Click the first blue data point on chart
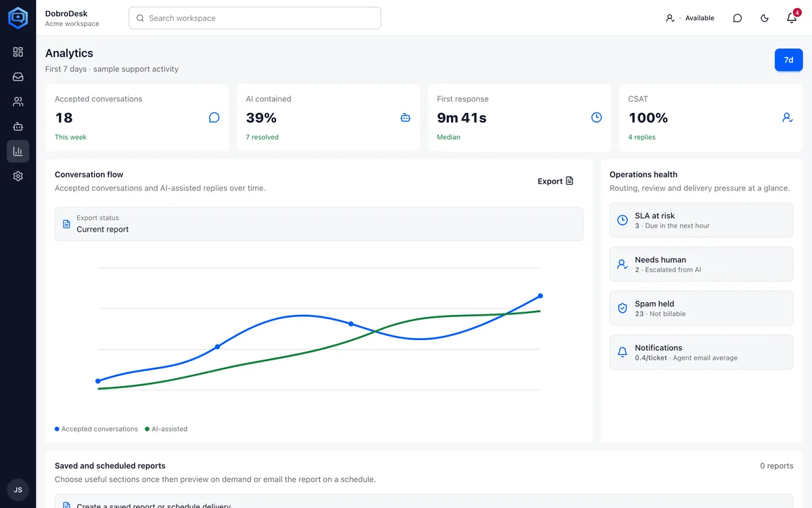Image resolution: width=812 pixels, height=508 pixels. [x=98, y=381]
